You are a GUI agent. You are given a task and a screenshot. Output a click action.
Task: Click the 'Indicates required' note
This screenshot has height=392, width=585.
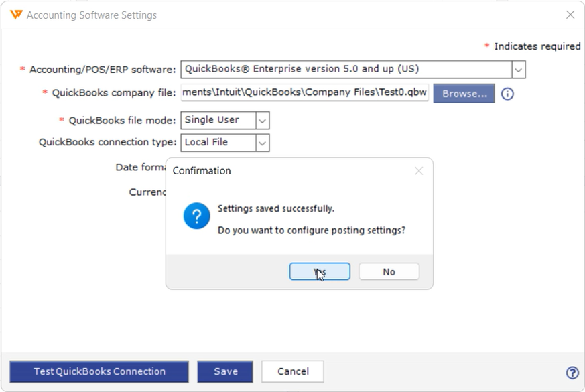[537, 46]
